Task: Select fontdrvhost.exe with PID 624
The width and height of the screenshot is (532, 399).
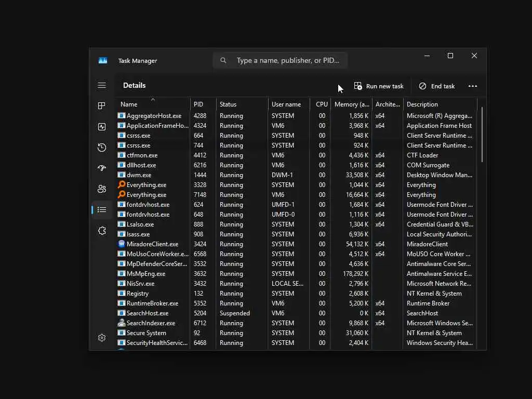Action: (297, 205)
